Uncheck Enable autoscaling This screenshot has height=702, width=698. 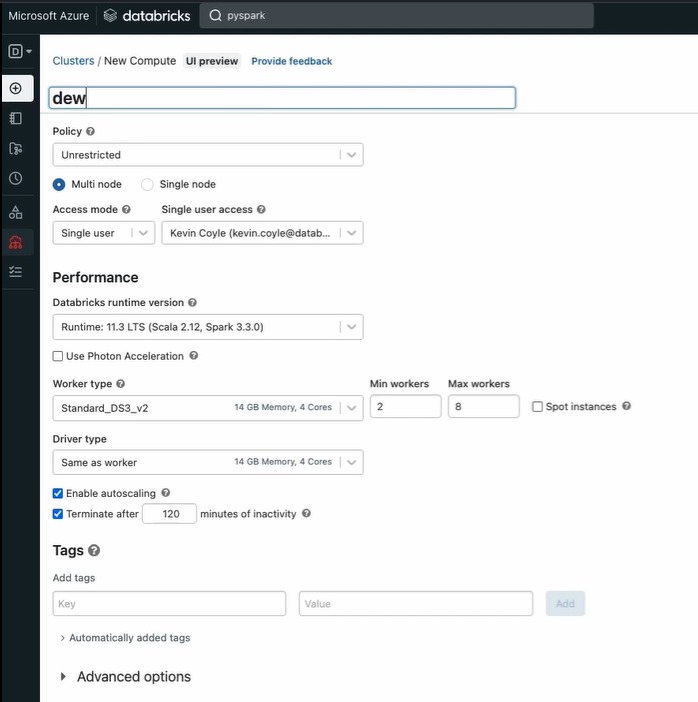point(58,493)
